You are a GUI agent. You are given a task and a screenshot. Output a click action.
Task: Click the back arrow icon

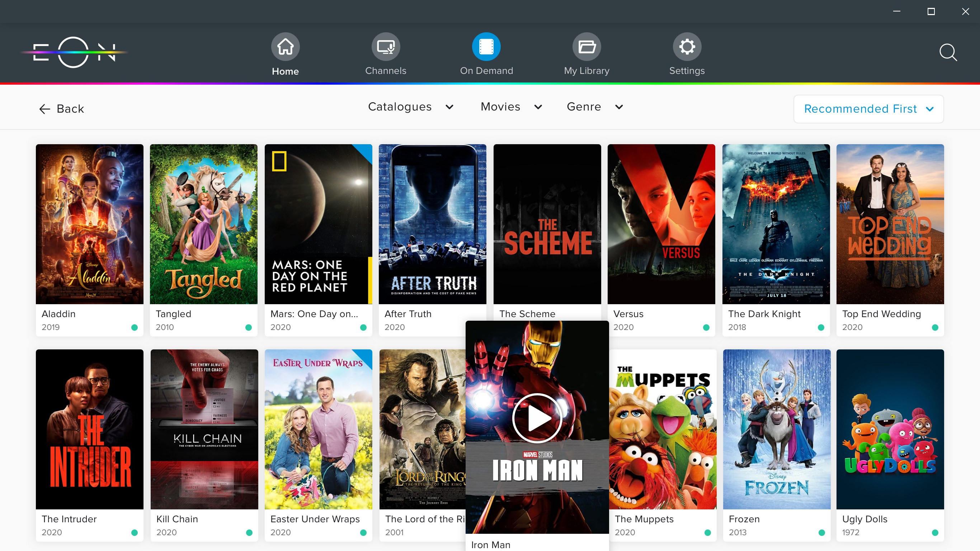tap(44, 109)
